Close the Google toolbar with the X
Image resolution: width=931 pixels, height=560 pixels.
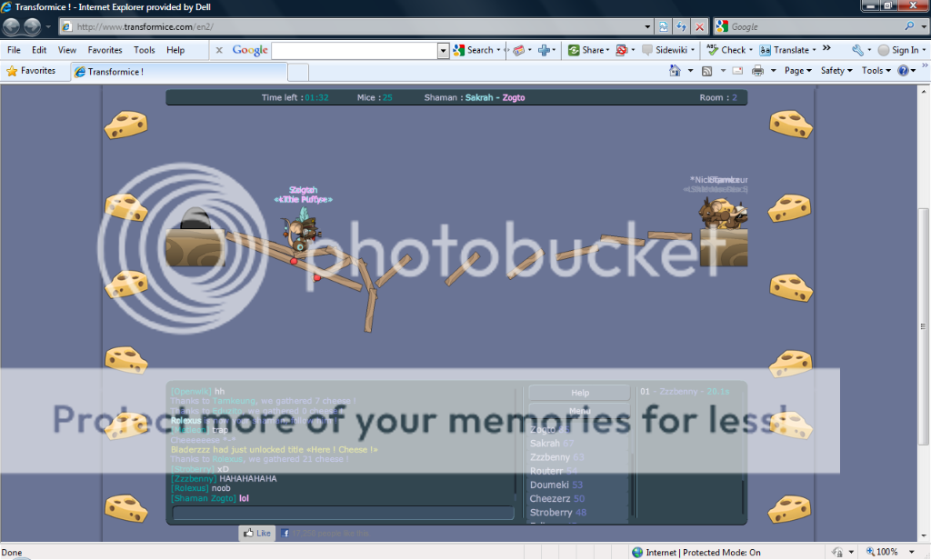[219, 50]
